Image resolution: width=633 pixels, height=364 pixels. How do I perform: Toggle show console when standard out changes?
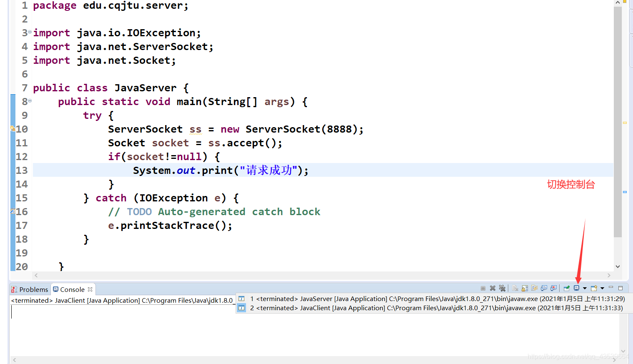pyautogui.click(x=544, y=288)
